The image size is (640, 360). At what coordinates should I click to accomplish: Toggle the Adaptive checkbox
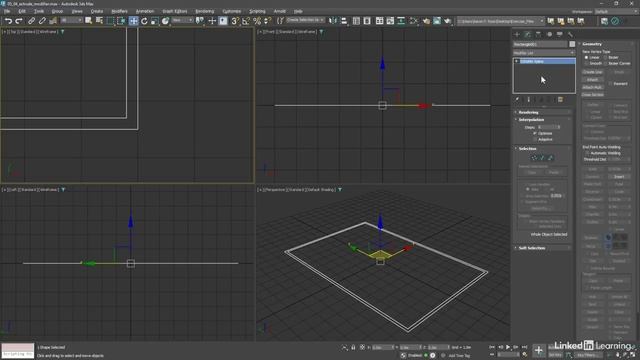pyautogui.click(x=535, y=139)
